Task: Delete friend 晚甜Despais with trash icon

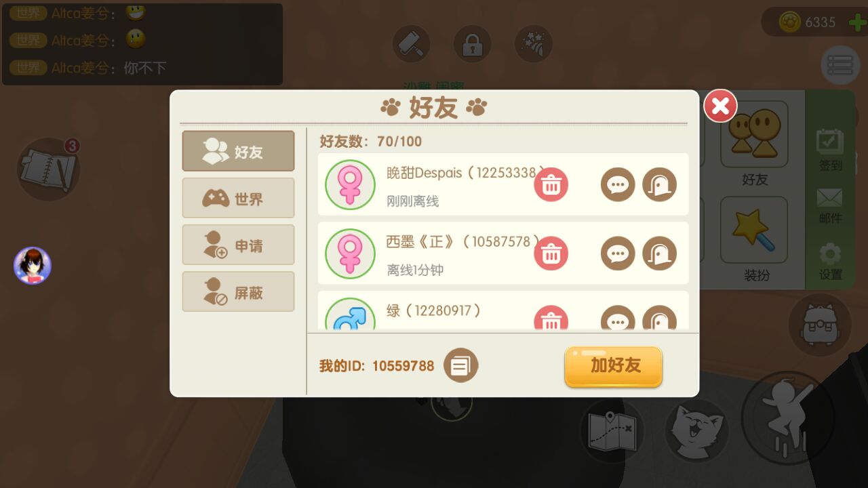Action: click(551, 184)
